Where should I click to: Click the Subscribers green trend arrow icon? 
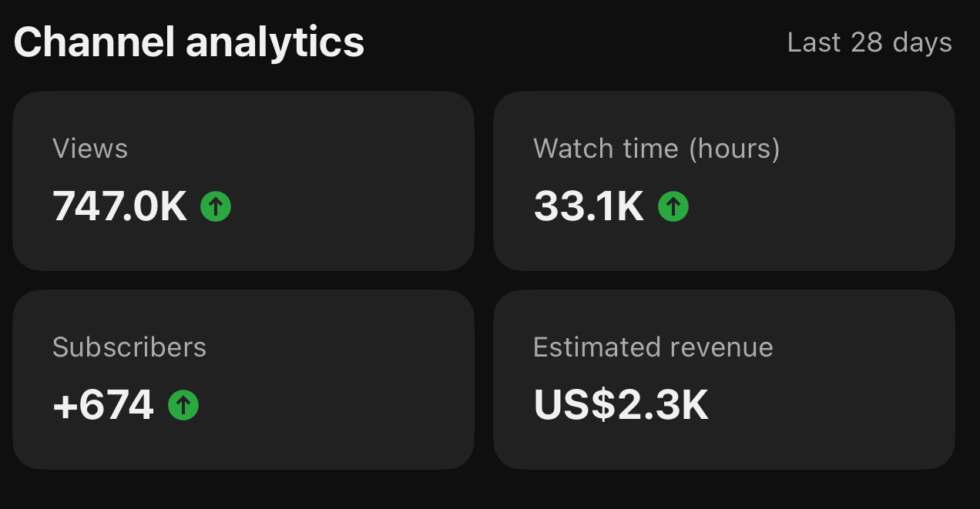(183, 405)
